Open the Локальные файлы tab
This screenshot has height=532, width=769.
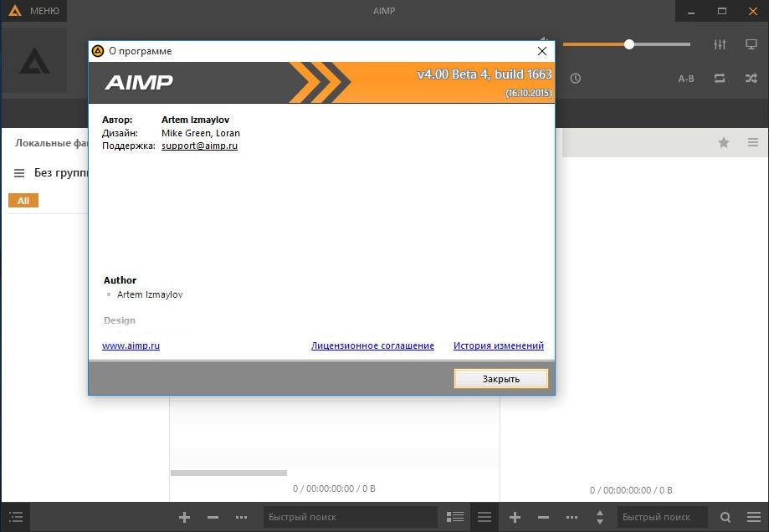pos(52,143)
